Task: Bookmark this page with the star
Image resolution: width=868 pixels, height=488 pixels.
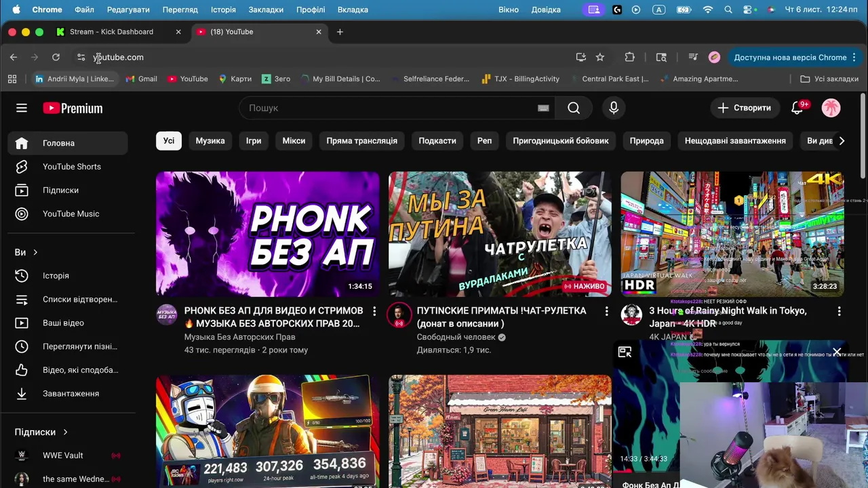Action: point(600,58)
